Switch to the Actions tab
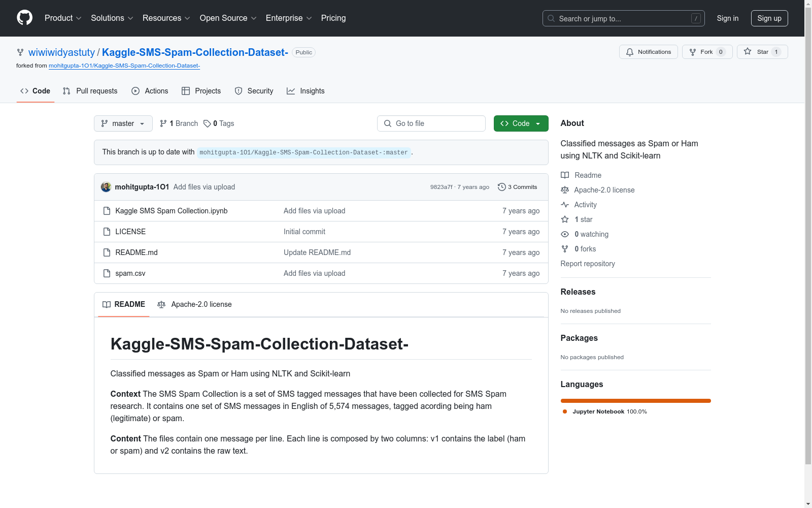Viewport: 812px width, 508px height. coord(150,91)
